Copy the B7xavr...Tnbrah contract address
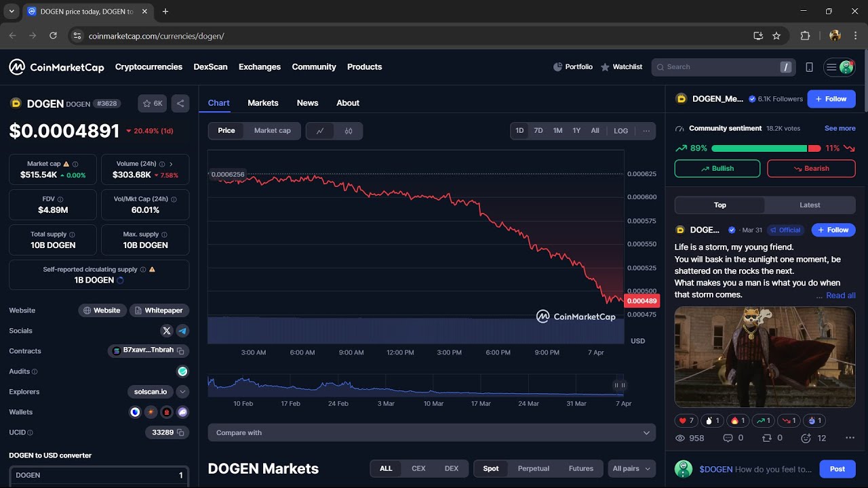The width and height of the screenshot is (868, 488). pyautogui.click(x=180, y=351)
